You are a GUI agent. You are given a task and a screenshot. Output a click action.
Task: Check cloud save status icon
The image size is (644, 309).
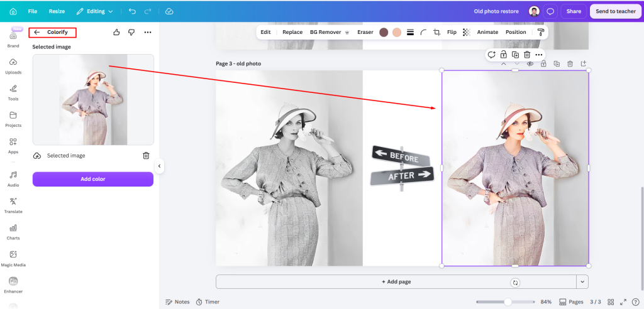[x=169, y=11]
